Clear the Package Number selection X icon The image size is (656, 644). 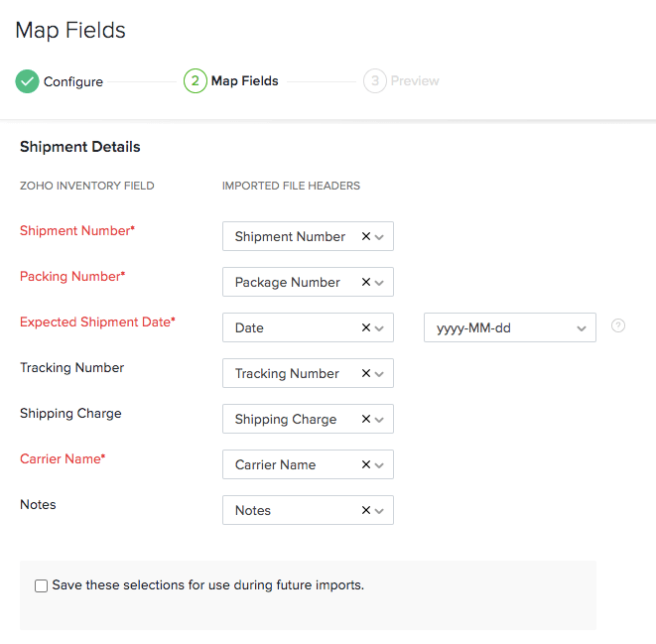365,283
